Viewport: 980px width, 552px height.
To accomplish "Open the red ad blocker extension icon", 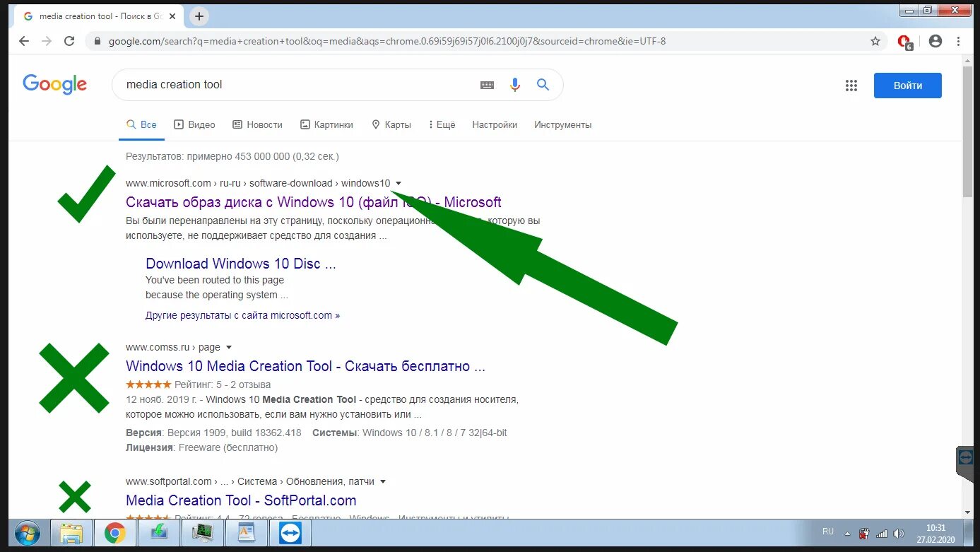I will click(904, 42).
